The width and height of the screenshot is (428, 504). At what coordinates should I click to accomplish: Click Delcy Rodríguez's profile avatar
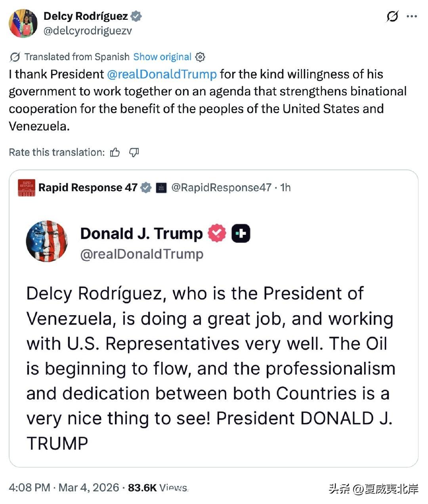click(25, 23)
